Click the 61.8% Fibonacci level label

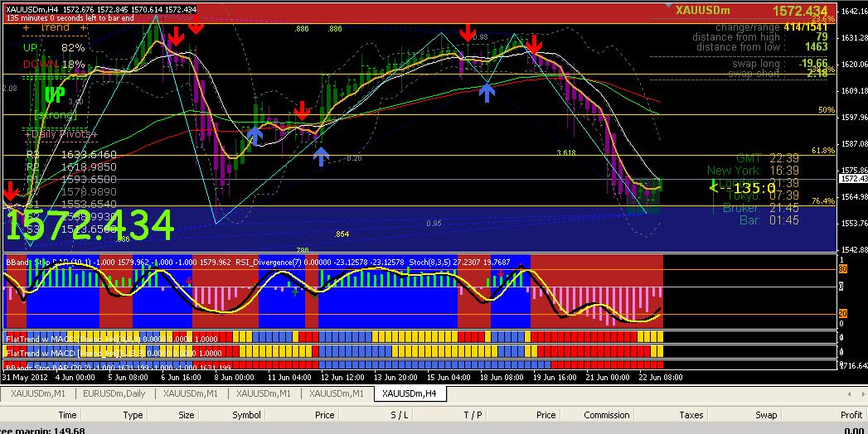coord(822,151)
